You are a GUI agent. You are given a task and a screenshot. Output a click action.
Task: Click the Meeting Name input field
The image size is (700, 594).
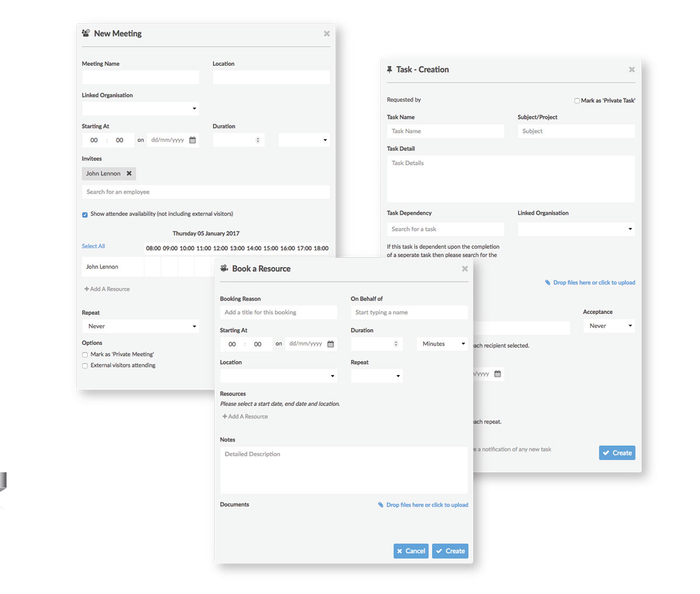coord(141,77)
